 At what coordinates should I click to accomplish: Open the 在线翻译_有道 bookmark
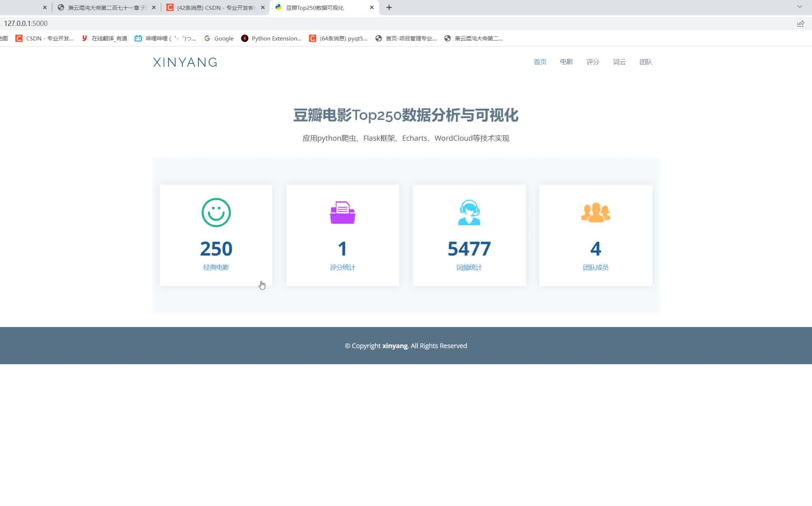point(104,38)
